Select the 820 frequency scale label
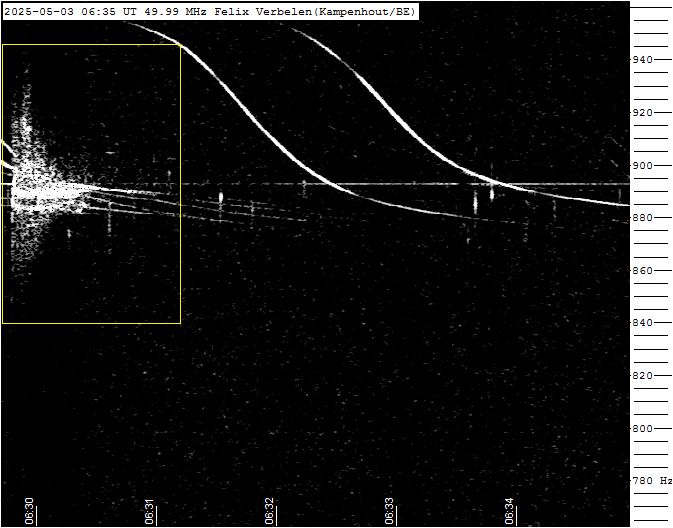Image resolution: width=673 pixels, height=528 pixels. click(x=642, y=376)
